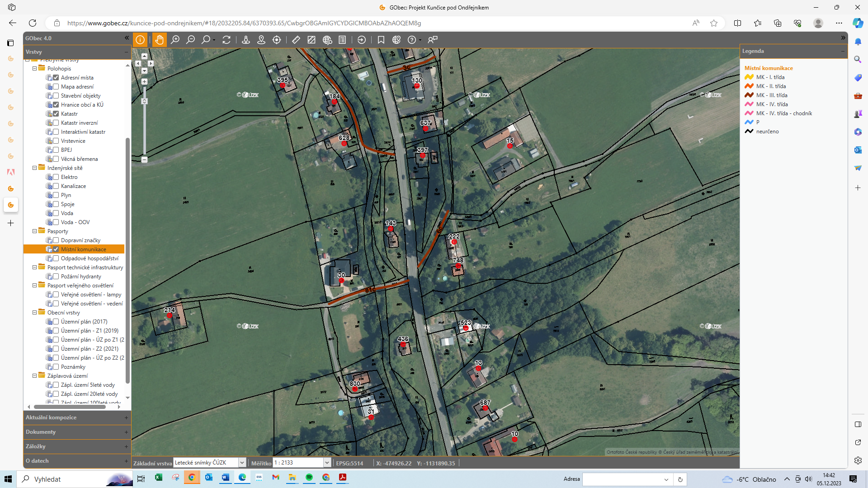Open the Základní vrstva dropdown
This screenshot has height=488, width=868.
tap(242, 463)
